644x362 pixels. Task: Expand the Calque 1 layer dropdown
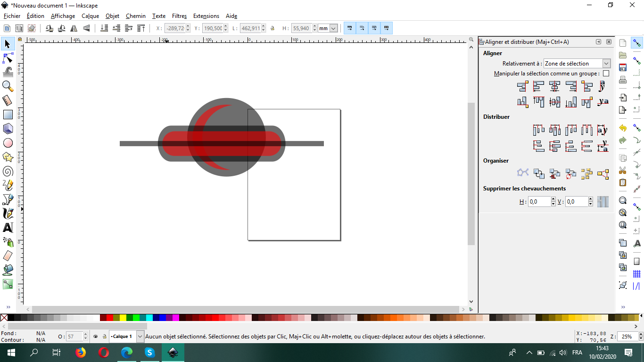pyautogui.click(x=140, y=337)
